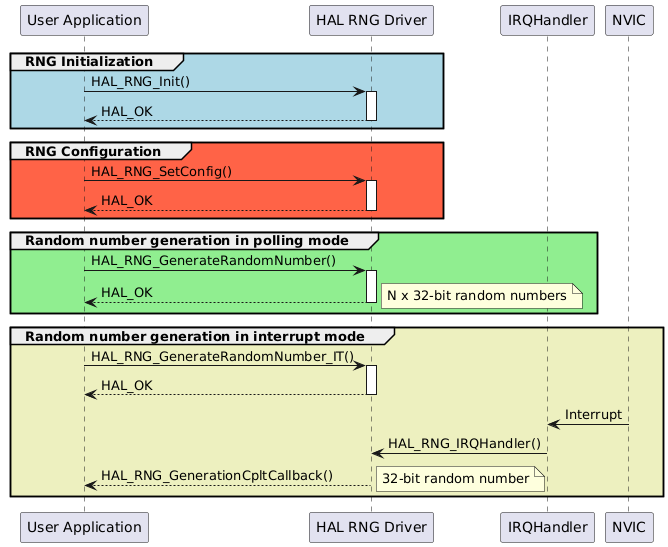This screenshot has width=668, height=547.
Task: Click the activation bar in polling mode group
Action: 371,286
